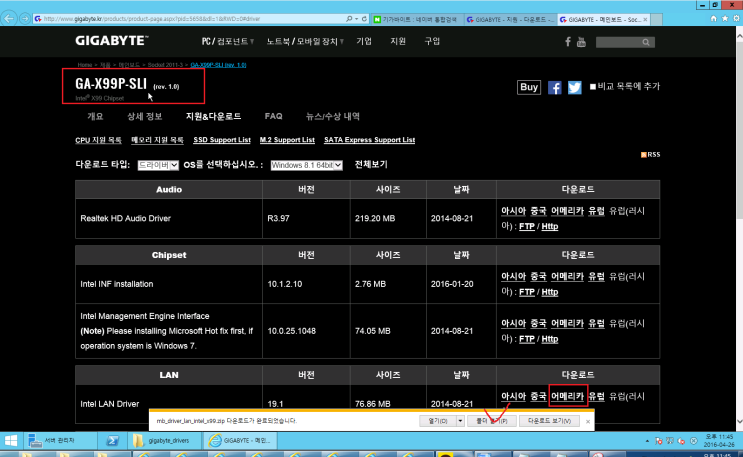Open the 뉴스/수상 내역 tab
The image size is (743, 457).
point(333,116)
